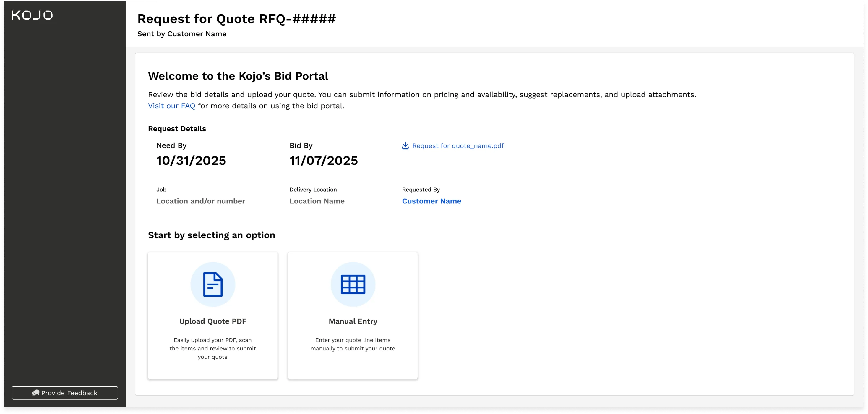Open the Customer Name requester link
This screenshot has height=414, width=868.
click(x=431, y=201)
